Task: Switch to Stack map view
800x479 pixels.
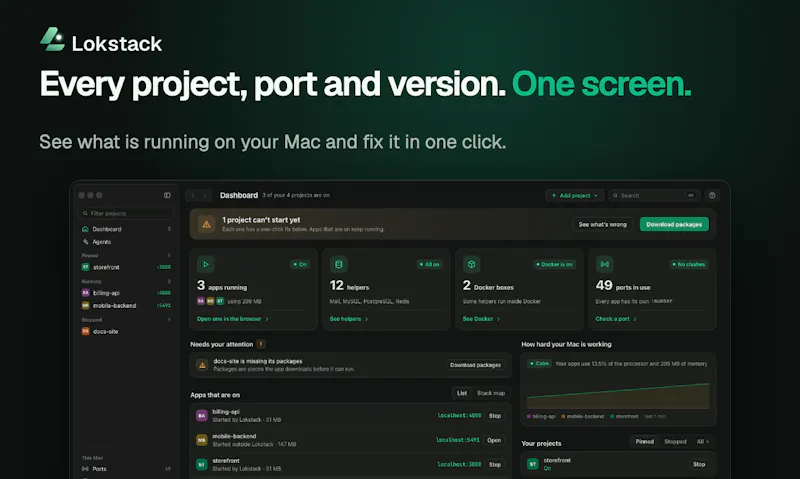Action: (x=491, y=393)
